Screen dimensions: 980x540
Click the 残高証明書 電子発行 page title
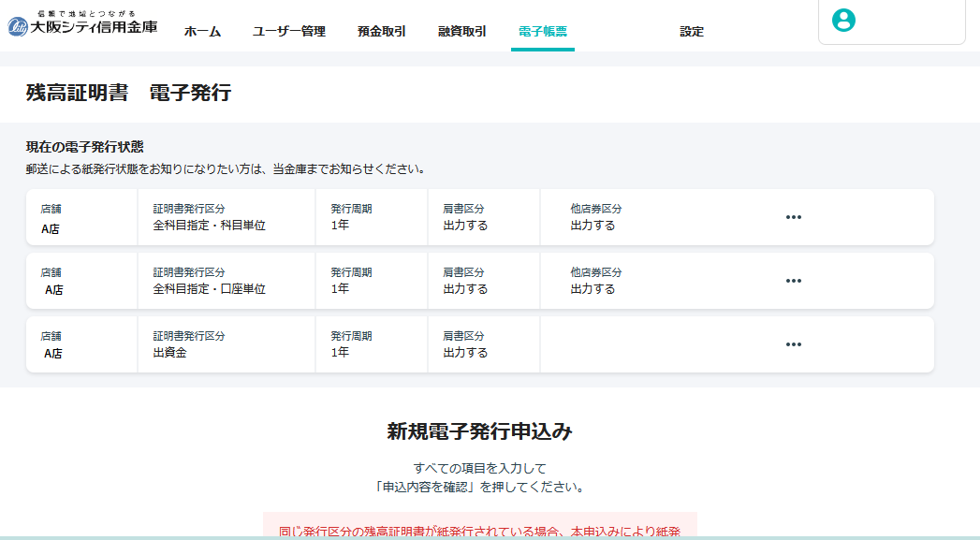[129, 93]
